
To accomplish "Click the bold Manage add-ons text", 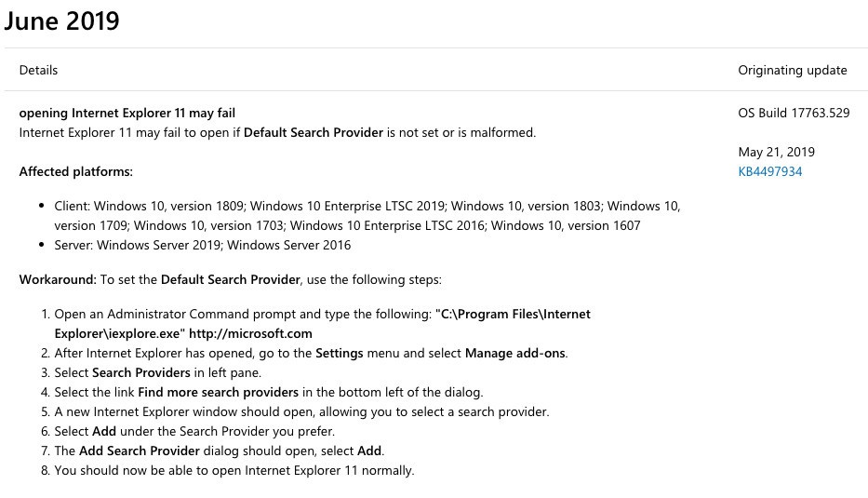I will 515,353.
